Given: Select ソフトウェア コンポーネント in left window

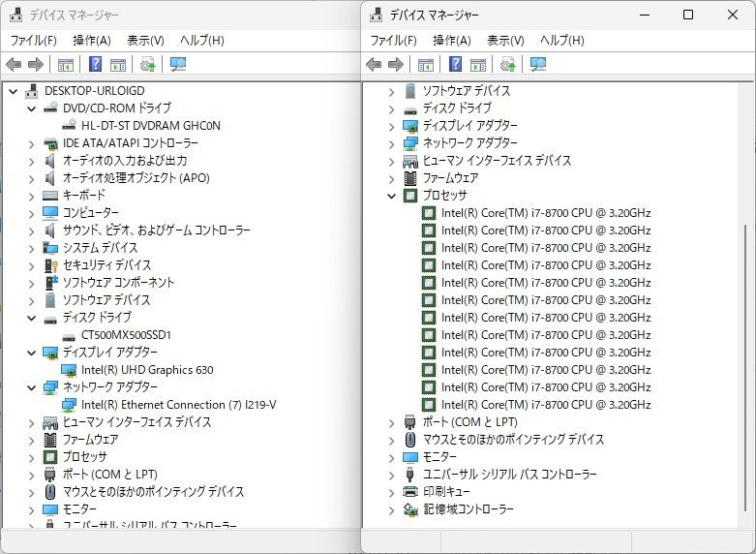Looking at the screenshot, I should (119, 282).
